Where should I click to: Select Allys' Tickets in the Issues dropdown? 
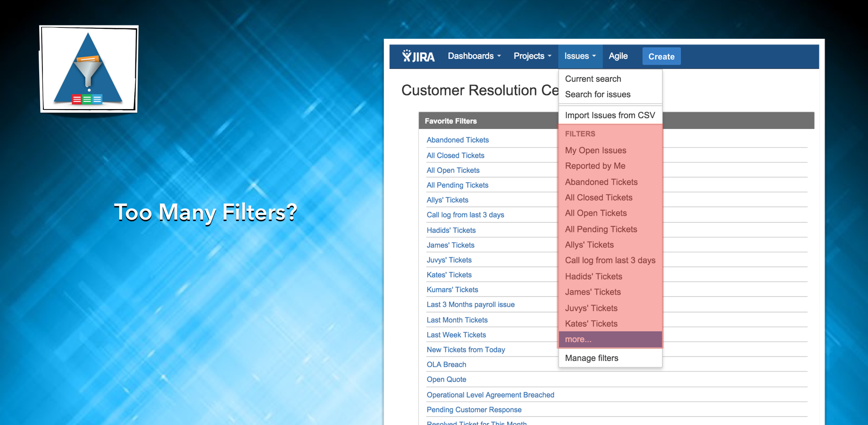610,245
